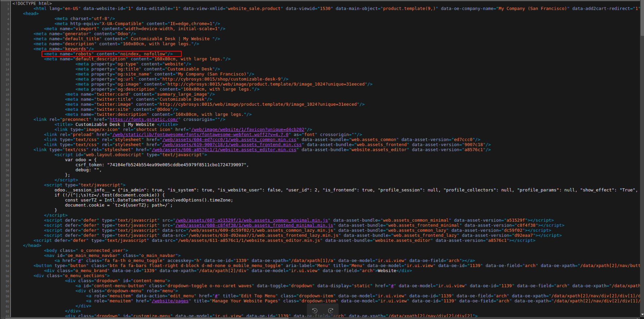Open the website.assets_editor.min.css link
This screenshot has width=644, height=319.
224,150
